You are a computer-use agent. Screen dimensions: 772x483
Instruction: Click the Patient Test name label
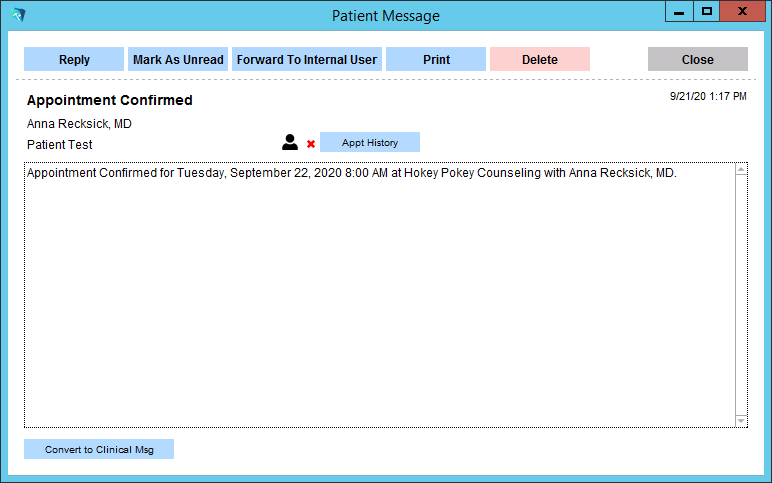pyautogui.click(x=60, y=145)
